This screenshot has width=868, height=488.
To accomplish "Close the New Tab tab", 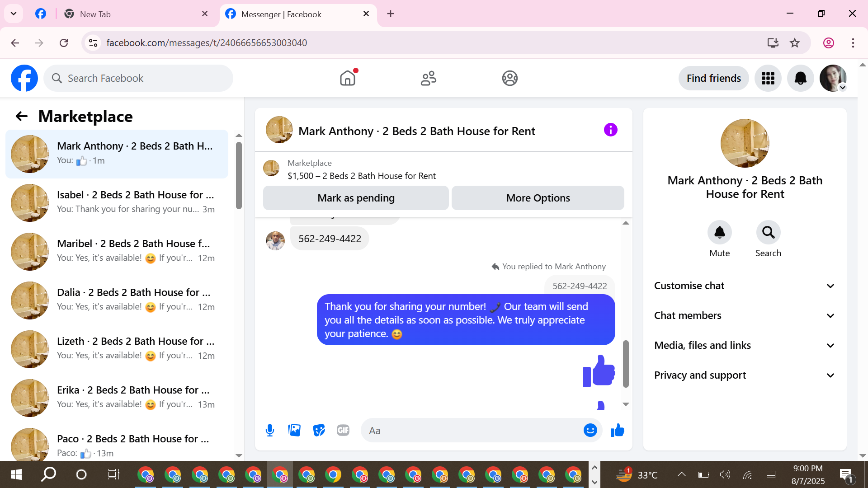I will [x=205, y=14].
